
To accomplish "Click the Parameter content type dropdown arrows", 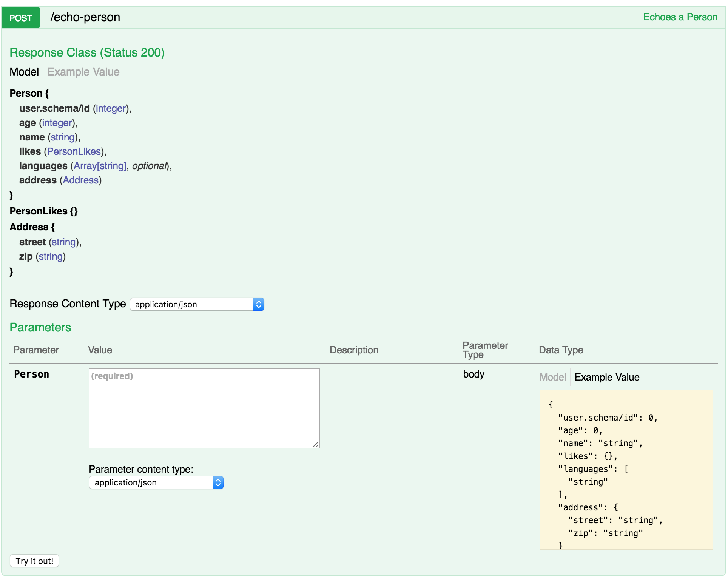I will [x=218, y=482].
